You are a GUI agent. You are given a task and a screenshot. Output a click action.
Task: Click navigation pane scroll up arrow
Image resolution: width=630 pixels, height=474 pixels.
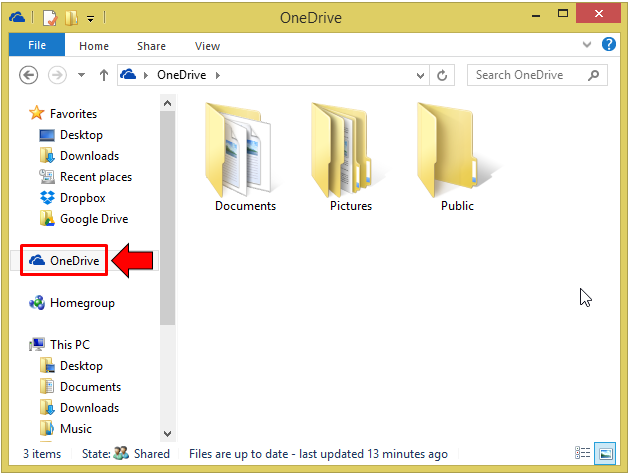pos(168,103)
